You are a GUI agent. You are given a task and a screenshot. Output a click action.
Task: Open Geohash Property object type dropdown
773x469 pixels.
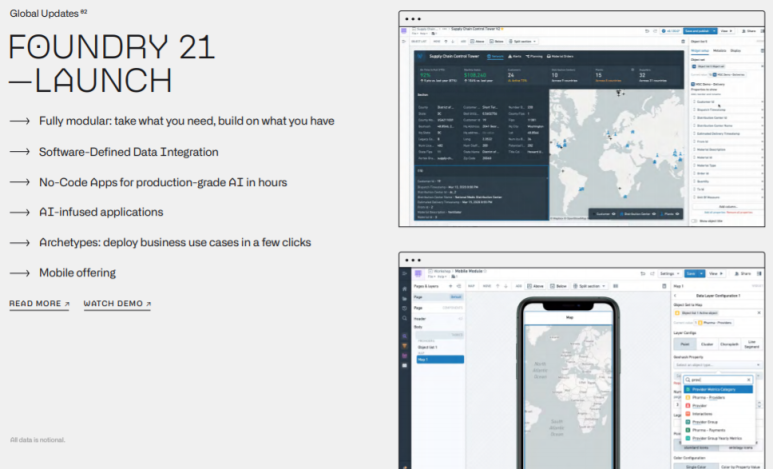(x=718, y=365)
